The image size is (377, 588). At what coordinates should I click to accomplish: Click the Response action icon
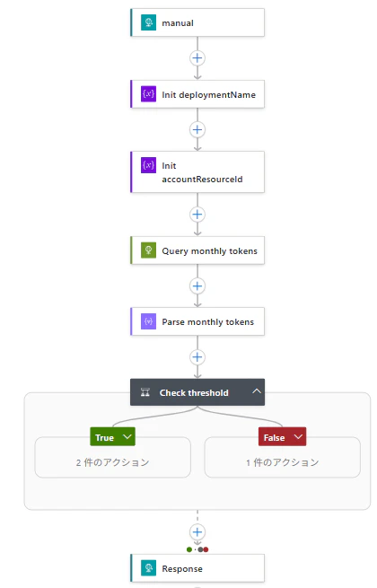148,567
